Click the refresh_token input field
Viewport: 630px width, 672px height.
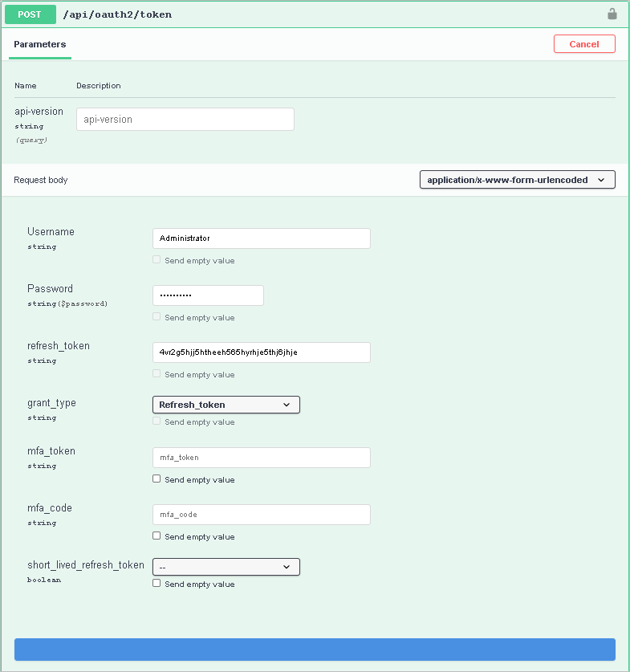(262, 352)
